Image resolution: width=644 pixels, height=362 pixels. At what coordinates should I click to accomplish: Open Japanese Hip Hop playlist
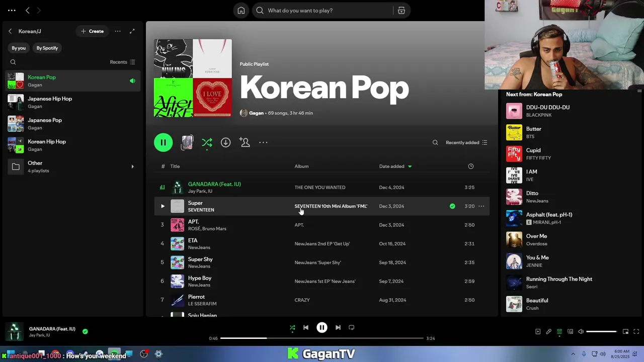tap(73, 103)
